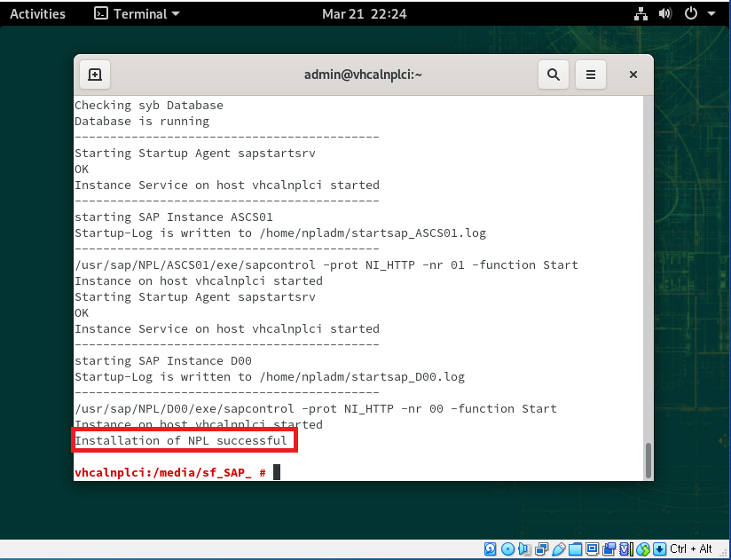Click sapcontrol '-nr 00 -function Start' line
Screen dimensions: 731x560
tap(316, 409)
